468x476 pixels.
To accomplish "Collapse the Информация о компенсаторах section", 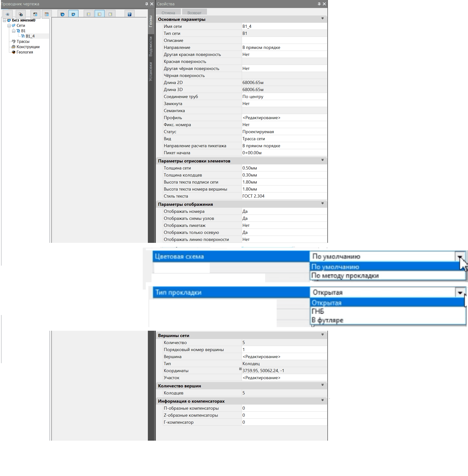I will 322,400.
